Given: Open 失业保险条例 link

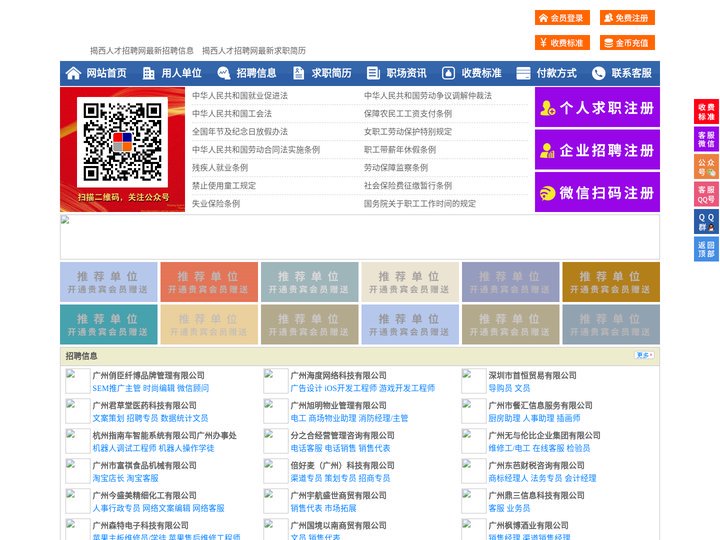Looking at the screenshot, I should pos(216,203).
